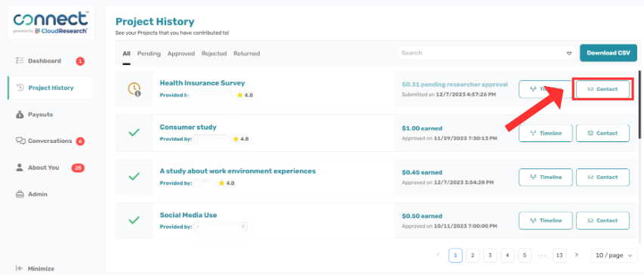The height and width of the screenshot is (275, 644).
Task: Download the project history CSV
Action: click(x=609, y=53)
